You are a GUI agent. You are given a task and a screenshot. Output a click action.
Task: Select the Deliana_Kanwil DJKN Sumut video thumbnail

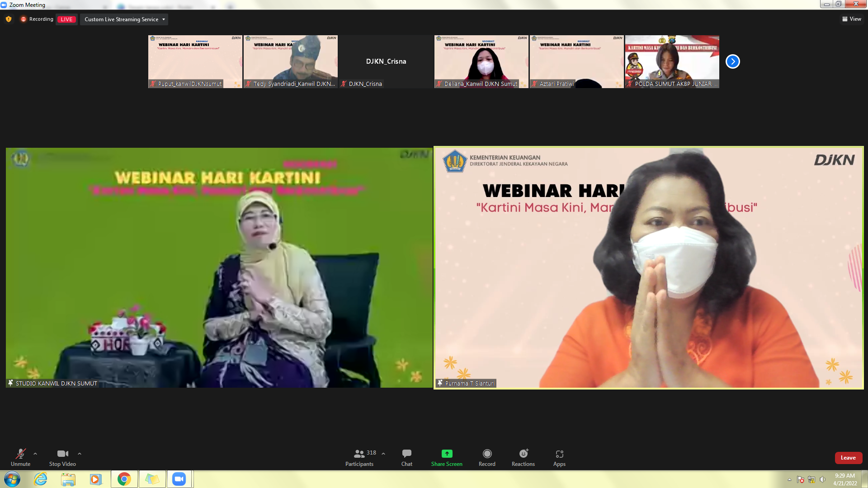click(x=481, y=61)
